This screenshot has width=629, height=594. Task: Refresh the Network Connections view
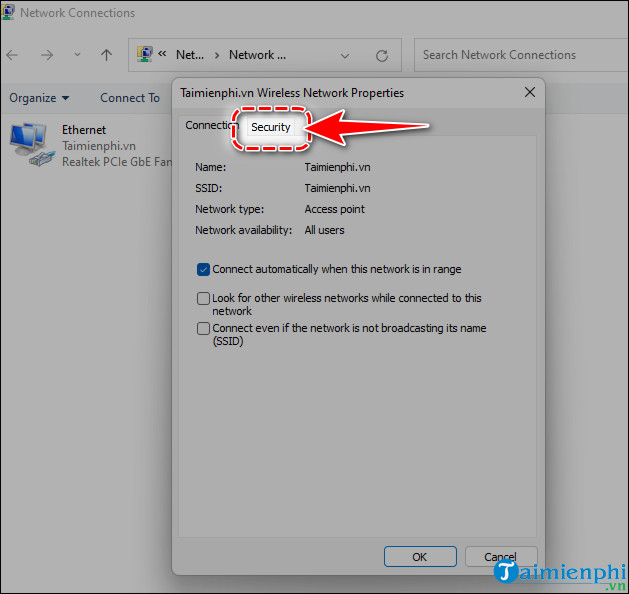click(381, 55)
